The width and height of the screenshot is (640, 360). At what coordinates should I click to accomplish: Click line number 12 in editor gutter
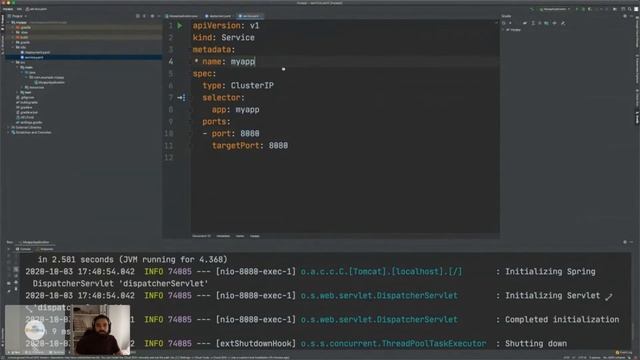pyautogui.click(x=169, y=158)
